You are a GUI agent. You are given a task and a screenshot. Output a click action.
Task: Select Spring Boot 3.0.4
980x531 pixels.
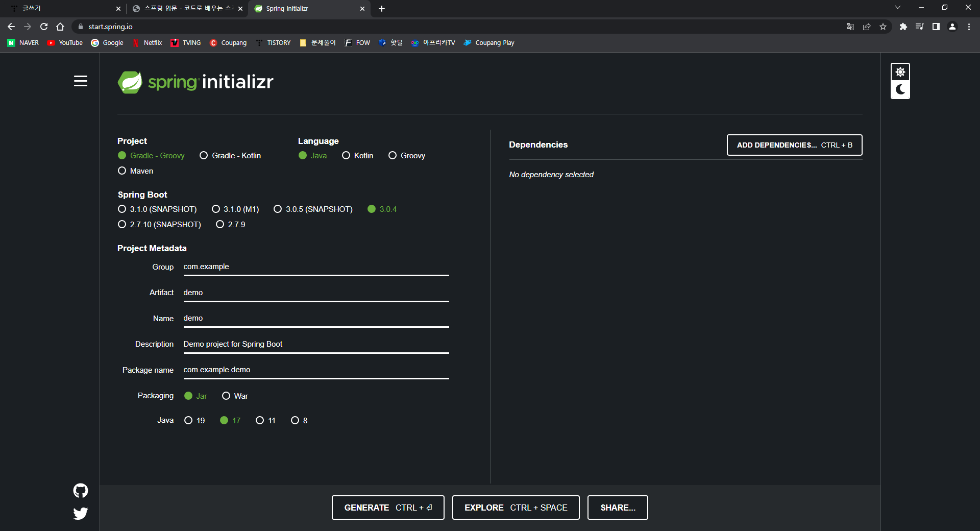382,209
